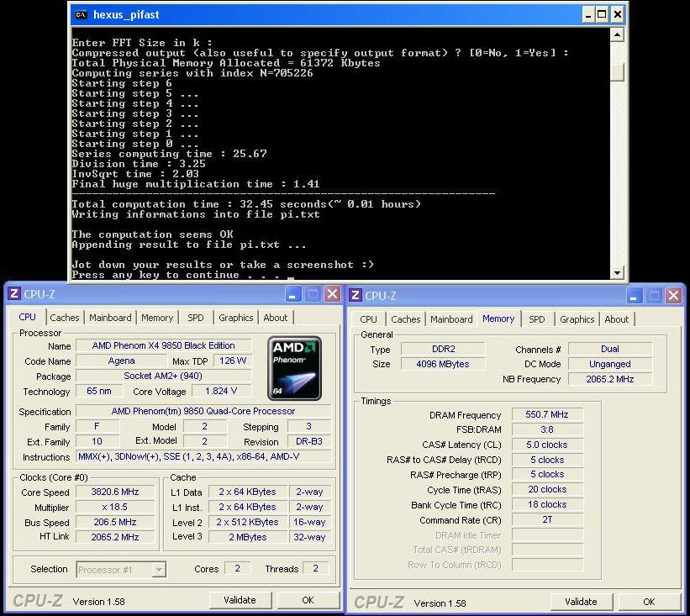
Task: Switch to Memory tab in left CPU-Z window
Action: (x=157, y=318)
